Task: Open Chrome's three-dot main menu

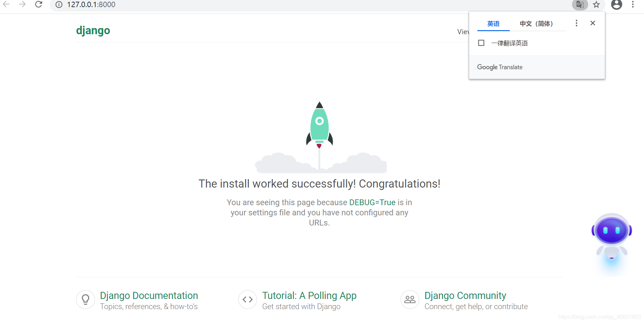Action: point(633,4)
